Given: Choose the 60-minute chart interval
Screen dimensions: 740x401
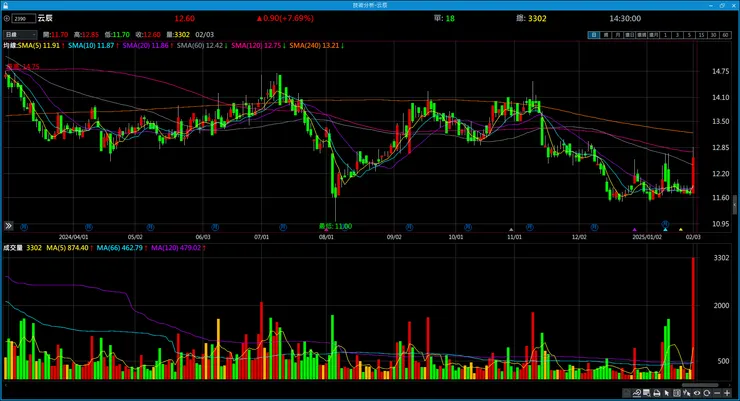Looking at the screenshot, I should pos(725,35).
